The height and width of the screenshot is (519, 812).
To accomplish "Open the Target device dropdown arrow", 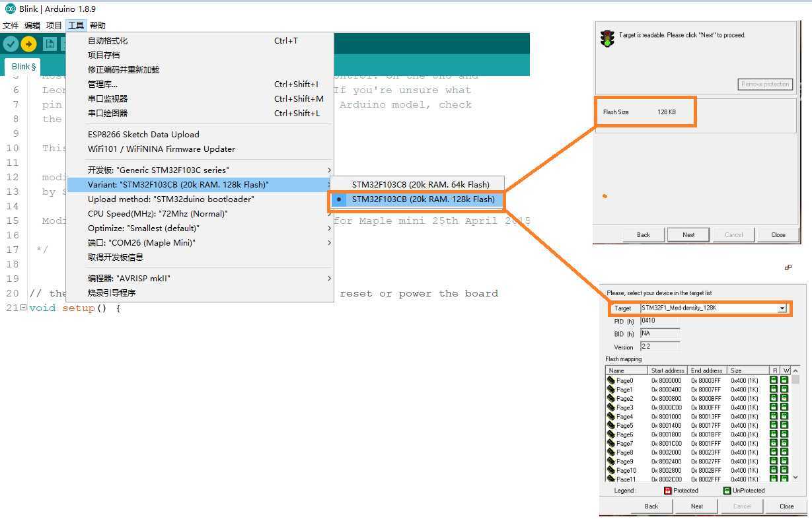I will (782, 308).
